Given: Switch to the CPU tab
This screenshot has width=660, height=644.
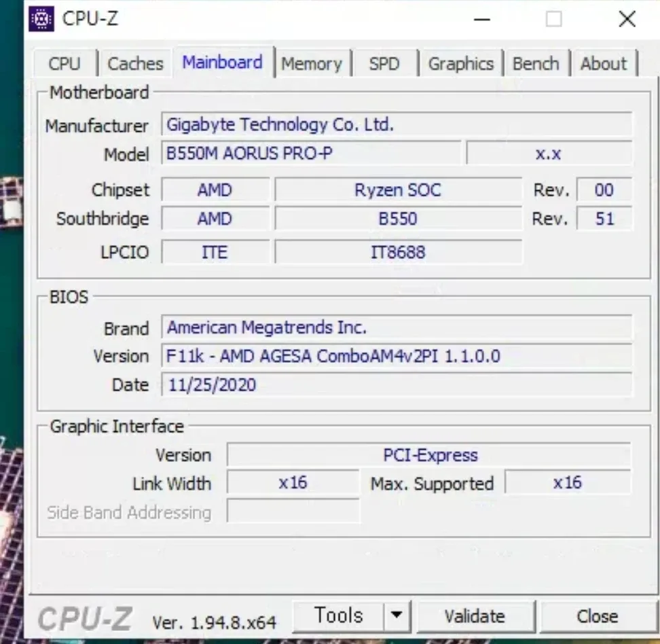Looking at the screenshot, I should [65, 64].
